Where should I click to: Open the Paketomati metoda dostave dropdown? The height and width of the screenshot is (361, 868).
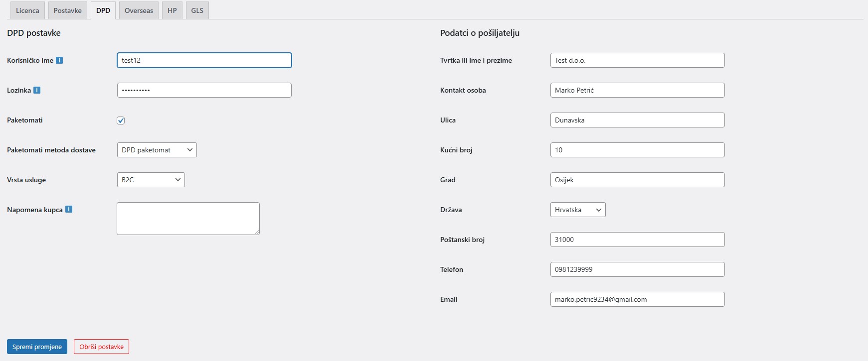click(x=157, y=150)
